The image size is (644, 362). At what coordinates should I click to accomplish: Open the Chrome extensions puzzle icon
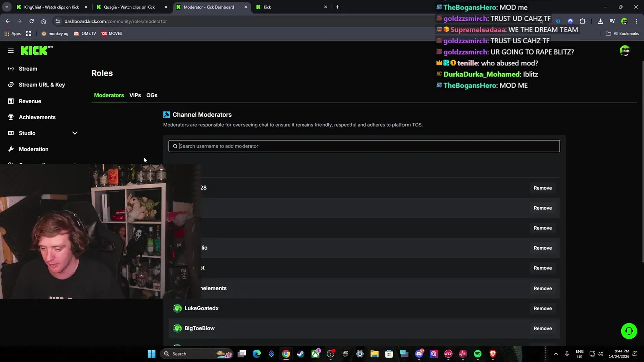(x=582, y=21)
